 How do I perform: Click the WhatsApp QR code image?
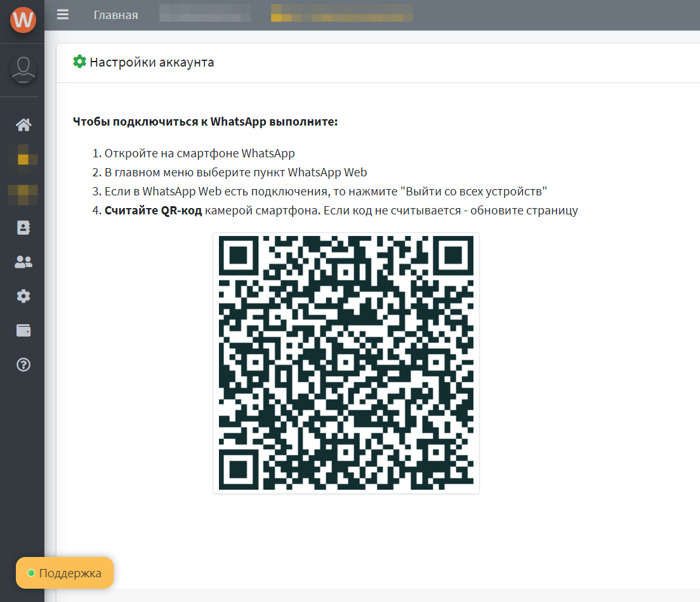point(346,363)
